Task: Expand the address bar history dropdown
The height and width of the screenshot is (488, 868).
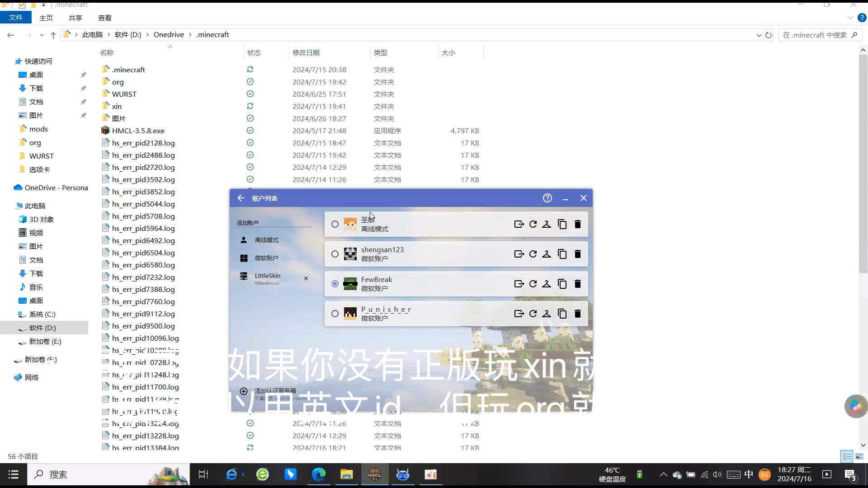Action: coord(759,35)
